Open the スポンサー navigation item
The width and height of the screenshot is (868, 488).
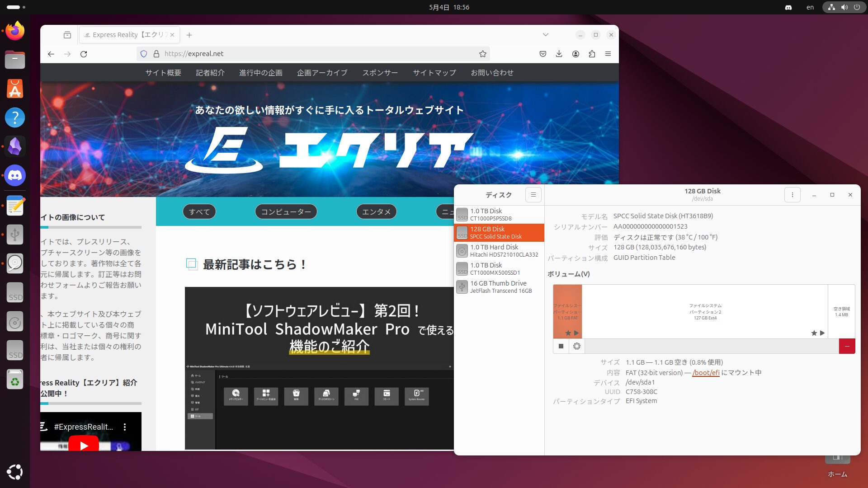coord(380,73)
